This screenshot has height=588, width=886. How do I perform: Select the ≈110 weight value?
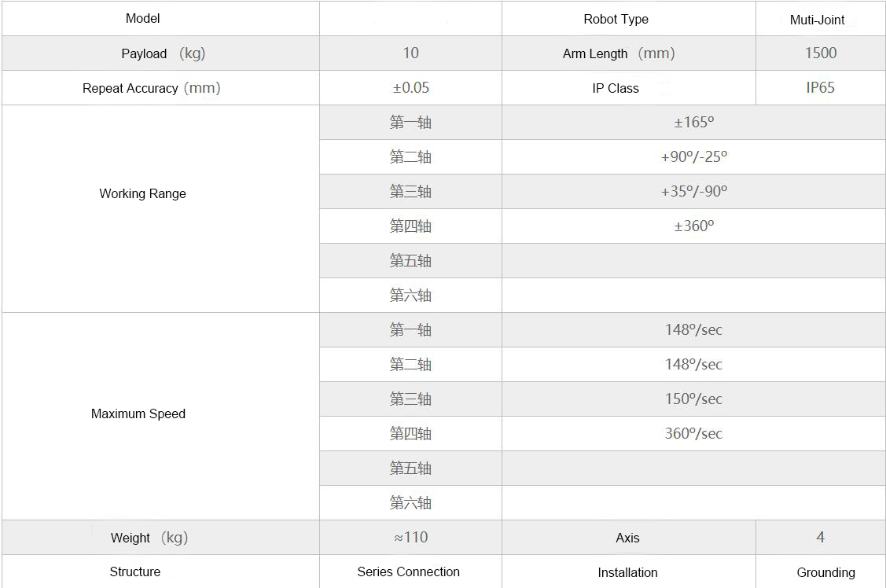[410, 537]
